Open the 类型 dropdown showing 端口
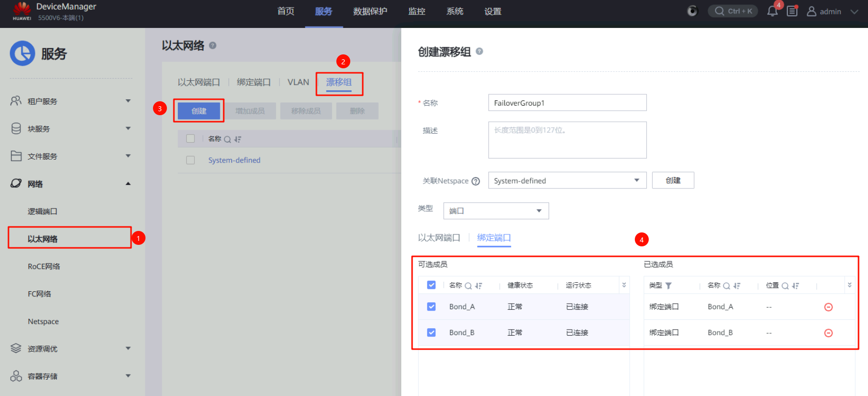Viewport: 868px width, 396px height. [496, 211]
